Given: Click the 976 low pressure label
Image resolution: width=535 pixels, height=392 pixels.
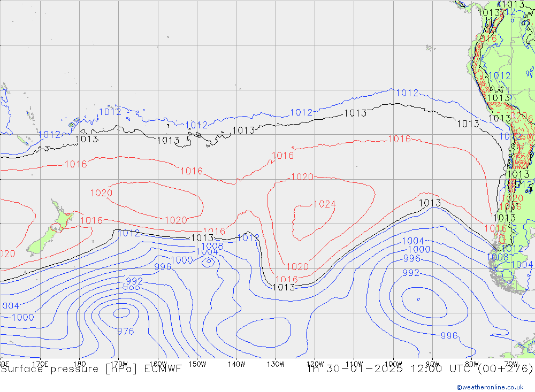Looking at the screenshot, I should (125, 332).
